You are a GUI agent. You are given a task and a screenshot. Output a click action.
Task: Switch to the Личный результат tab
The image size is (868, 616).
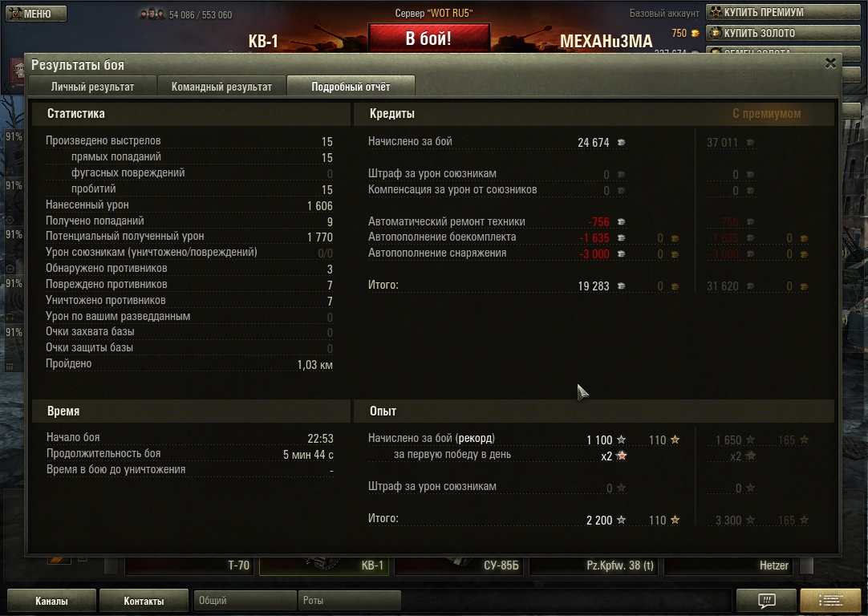(x=92, y=87)
